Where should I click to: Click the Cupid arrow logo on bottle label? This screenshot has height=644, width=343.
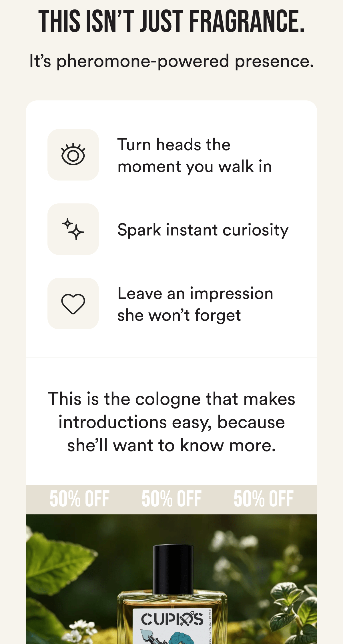(187, 619)
